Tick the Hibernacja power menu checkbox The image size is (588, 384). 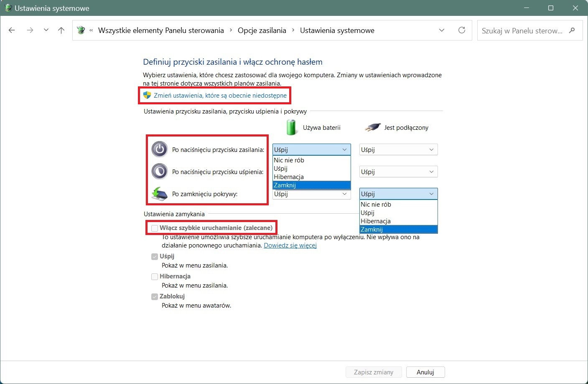coord(155,276)
